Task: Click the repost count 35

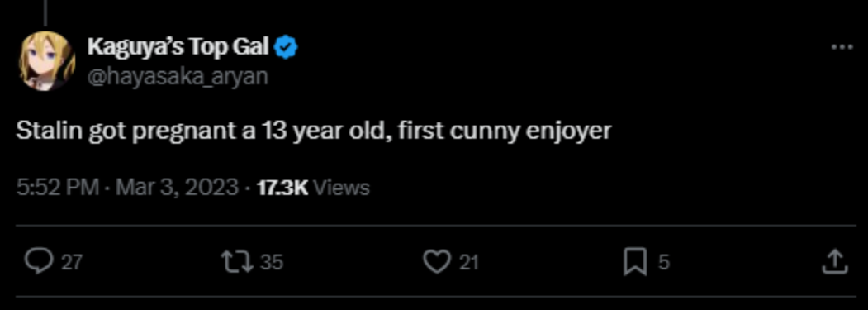Action: coord(272,262)
